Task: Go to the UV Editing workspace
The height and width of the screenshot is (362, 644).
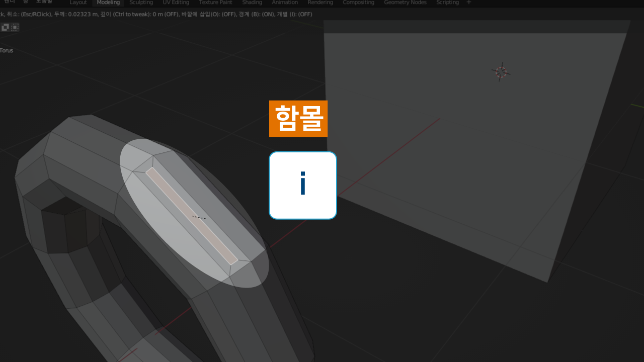Action: [x=176, y=3]
